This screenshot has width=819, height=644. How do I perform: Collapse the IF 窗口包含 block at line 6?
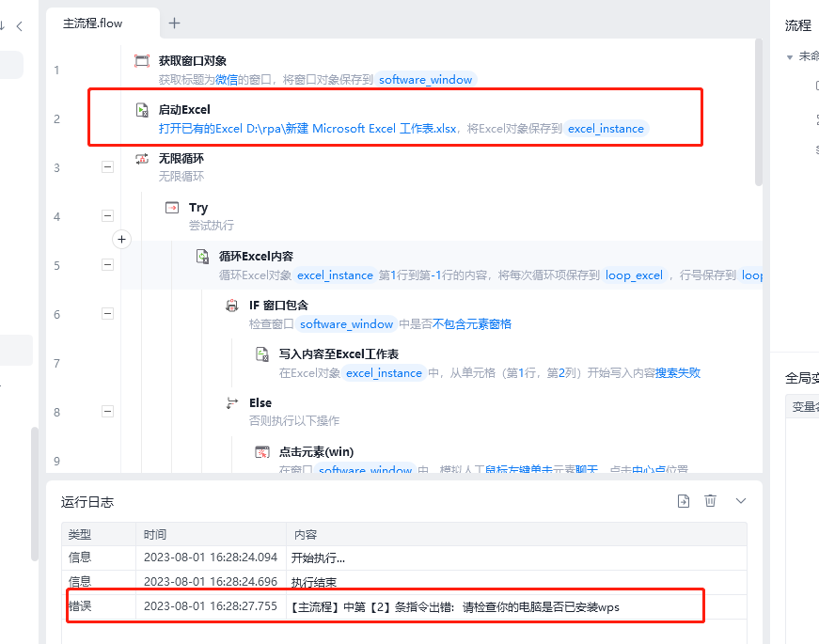107,313
